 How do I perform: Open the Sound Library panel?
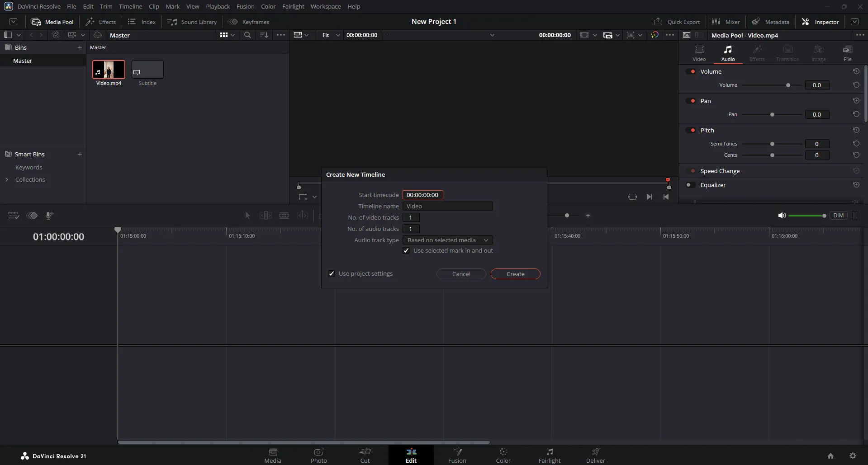[192, 22]
